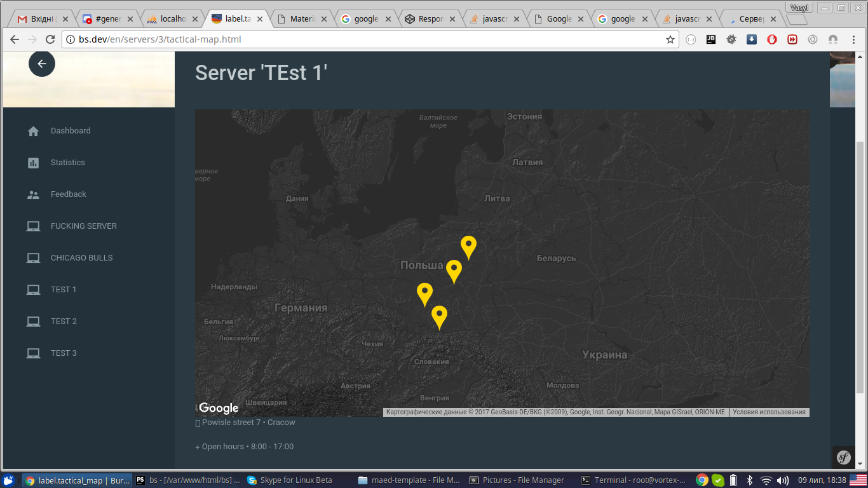Click the FUCKING SERVER computer icon
This screenshot has width=868, height=488.
pos(34,226)
